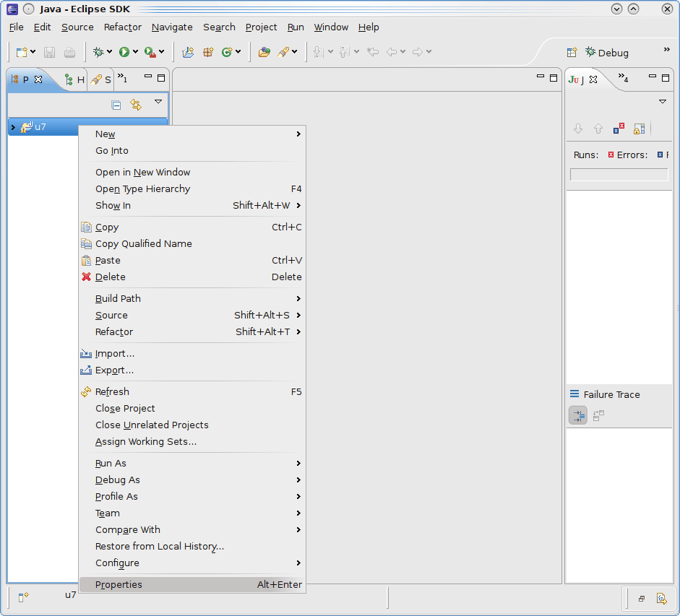
Task: Open the Package Explorer view menu triangle
Action: click(x=158, y=101)
